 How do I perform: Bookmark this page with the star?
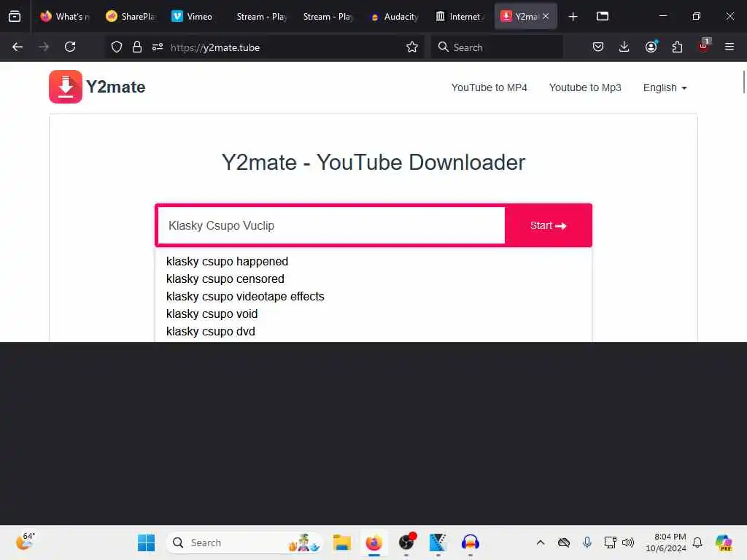pyautogui.click(x=412, y=47)
